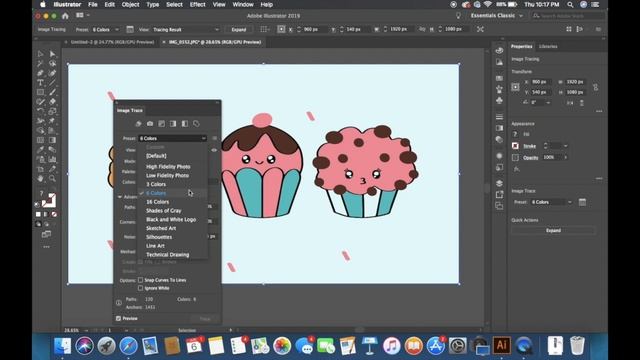640x360 pixels.
Task: Select the Pen tool
Action: click(x=40, y=73)
